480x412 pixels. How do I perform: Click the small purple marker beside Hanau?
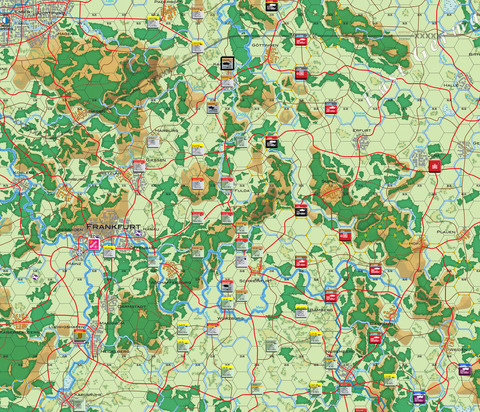click(x=138, y=233)
